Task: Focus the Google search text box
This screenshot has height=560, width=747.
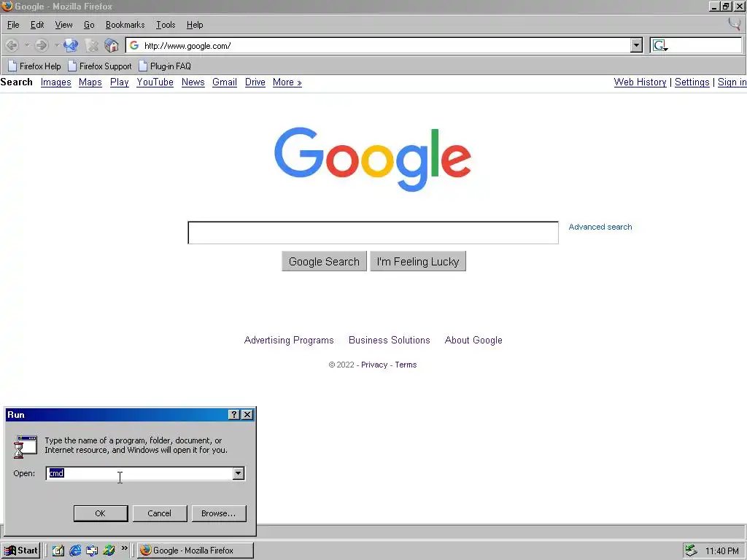Action: click(x=373, y=233)
